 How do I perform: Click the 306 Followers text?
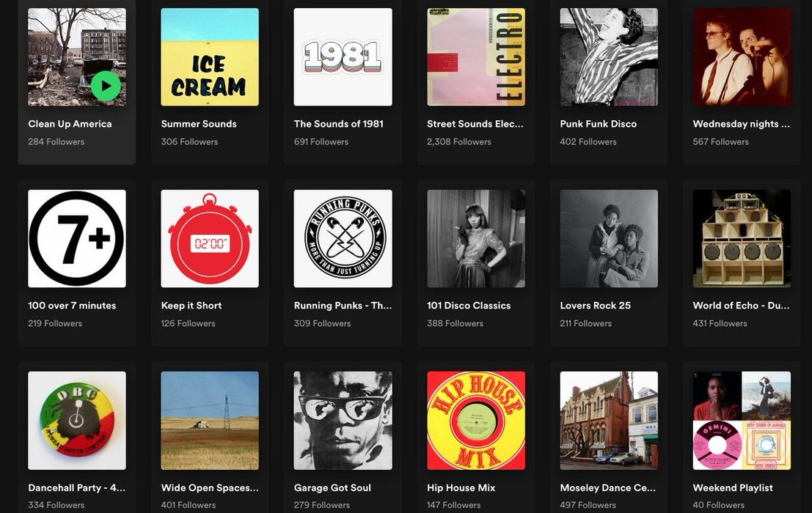(189, 141)
